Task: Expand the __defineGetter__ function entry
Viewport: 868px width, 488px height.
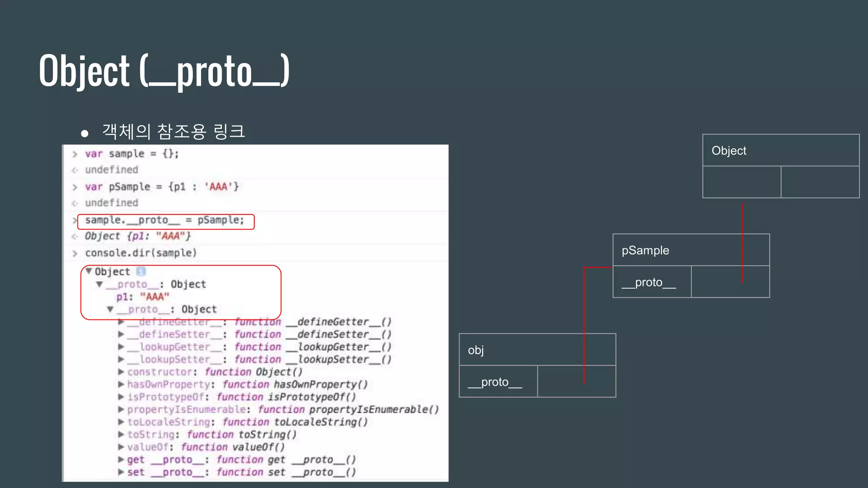Action: coord(121,322)
